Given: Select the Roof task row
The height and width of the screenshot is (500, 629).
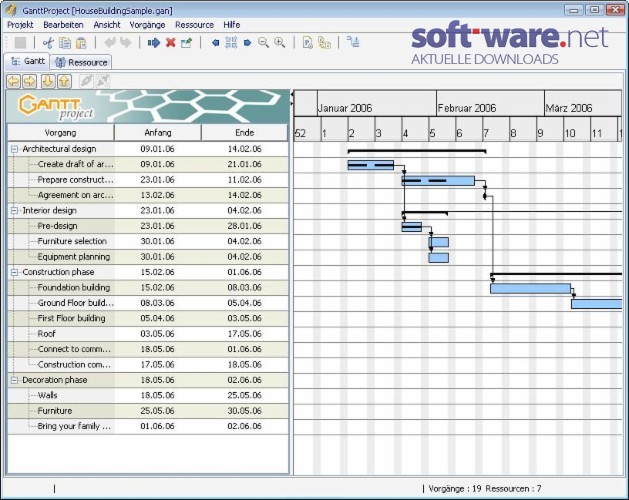Looking at the screenshot, I should tap(148, 334).
